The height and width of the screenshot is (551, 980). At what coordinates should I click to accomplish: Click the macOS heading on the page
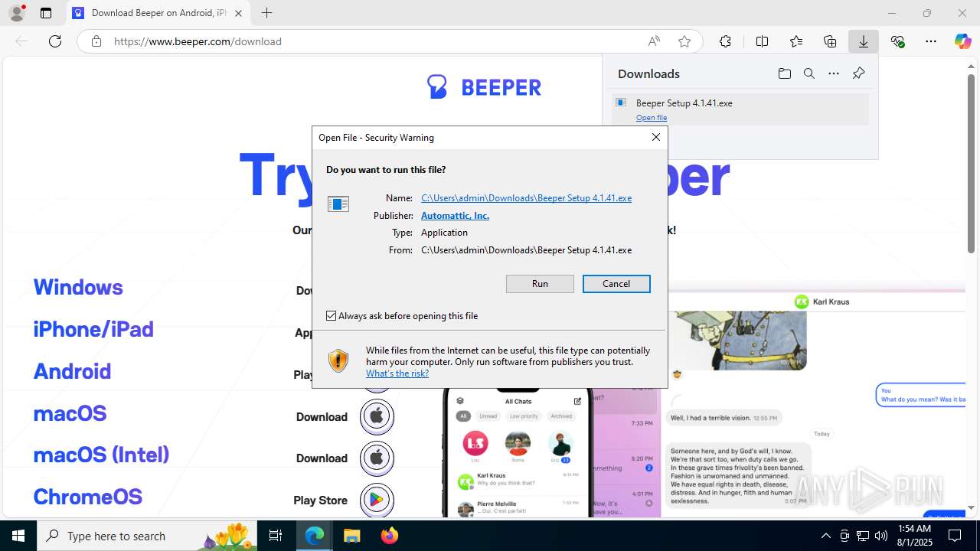pyautogui.click(x=70, y=413)
